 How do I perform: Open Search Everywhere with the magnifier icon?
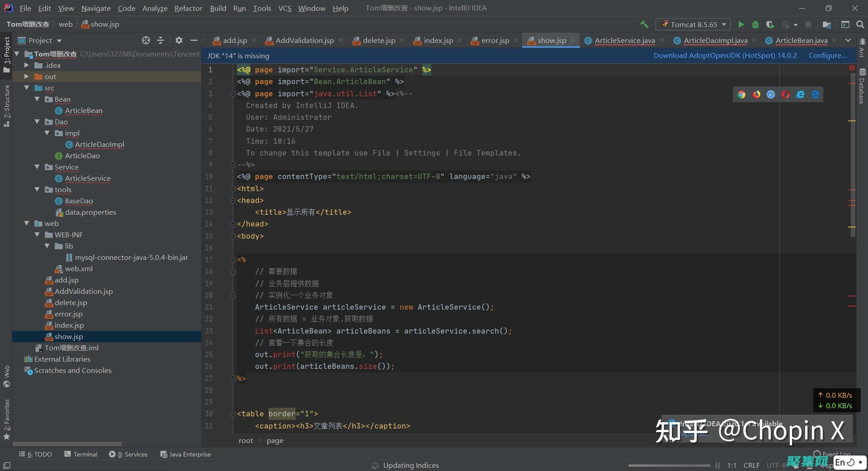859,24
